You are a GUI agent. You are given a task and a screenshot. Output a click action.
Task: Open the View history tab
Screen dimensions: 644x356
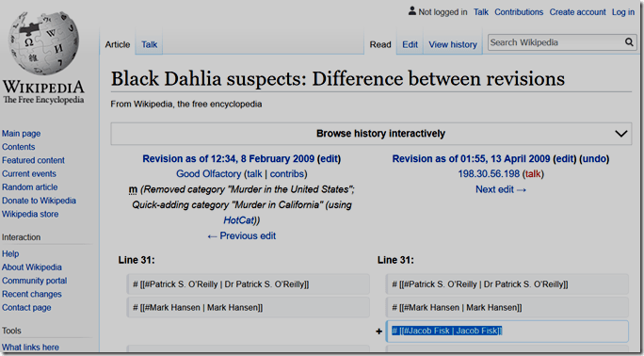453,44
